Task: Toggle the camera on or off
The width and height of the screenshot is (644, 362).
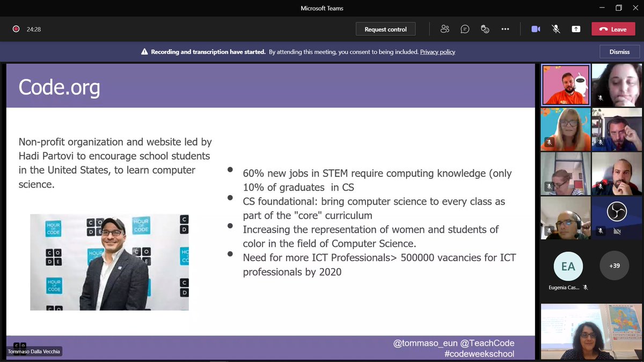Action: (x=536, y=29)
